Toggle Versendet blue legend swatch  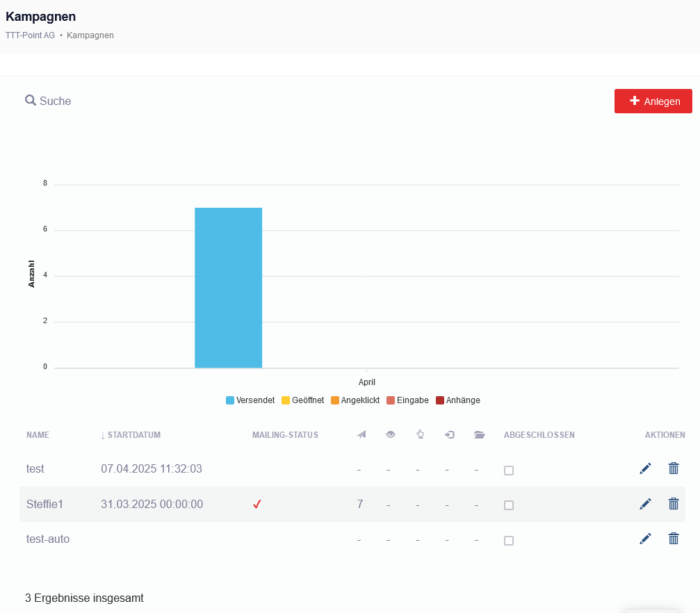tap(230, 400)
